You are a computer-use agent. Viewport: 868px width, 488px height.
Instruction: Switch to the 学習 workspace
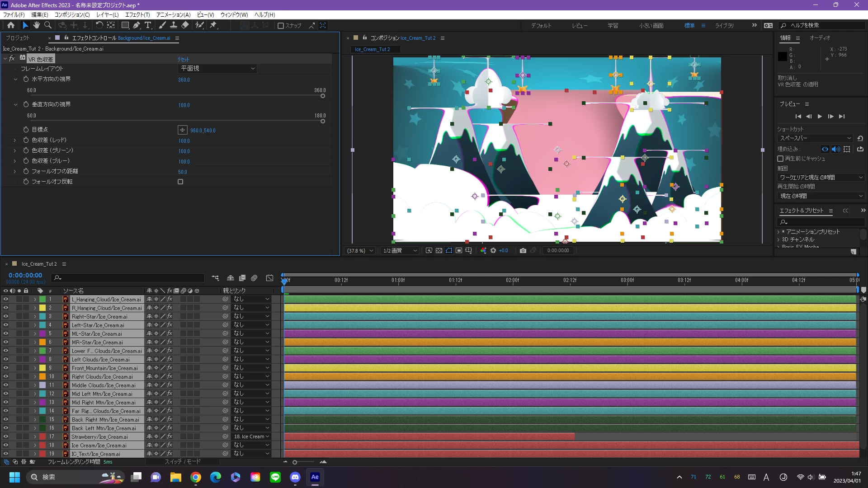pyautogui.click(x=613, y=25)
